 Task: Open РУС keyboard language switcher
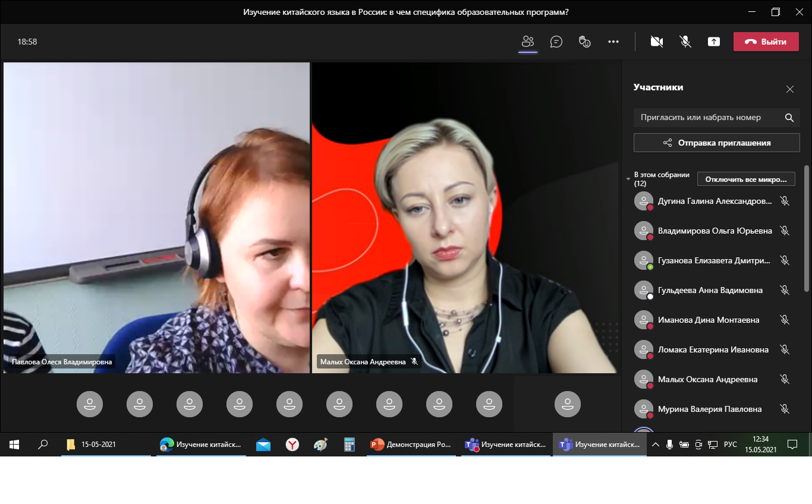click(x=730, y=444)
